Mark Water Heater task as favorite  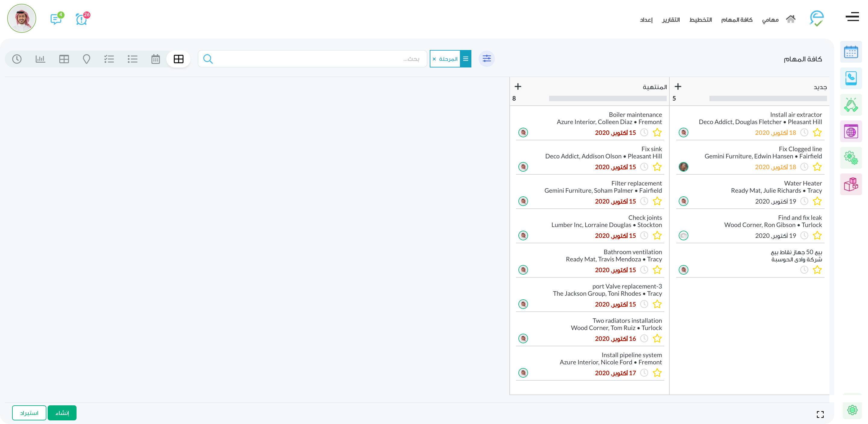(817, 201)
